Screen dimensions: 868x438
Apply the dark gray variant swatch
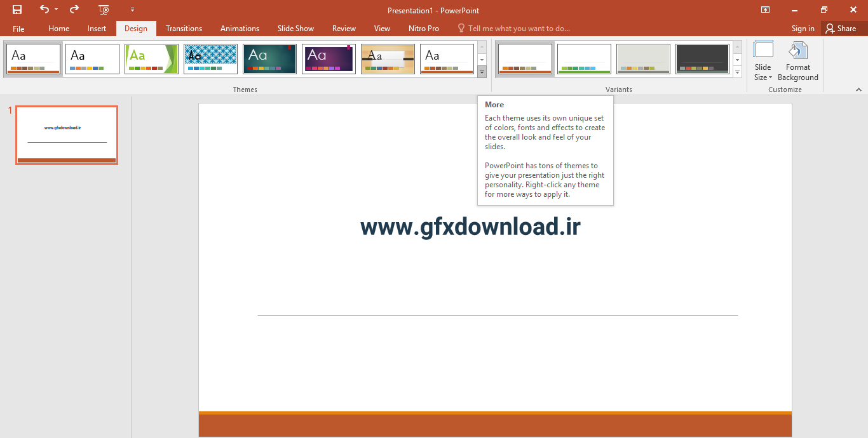tap(702, 59)
